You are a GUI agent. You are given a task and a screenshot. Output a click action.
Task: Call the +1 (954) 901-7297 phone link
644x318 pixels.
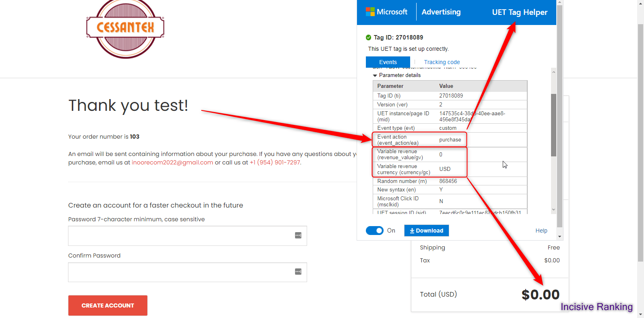tap(275, 162)
